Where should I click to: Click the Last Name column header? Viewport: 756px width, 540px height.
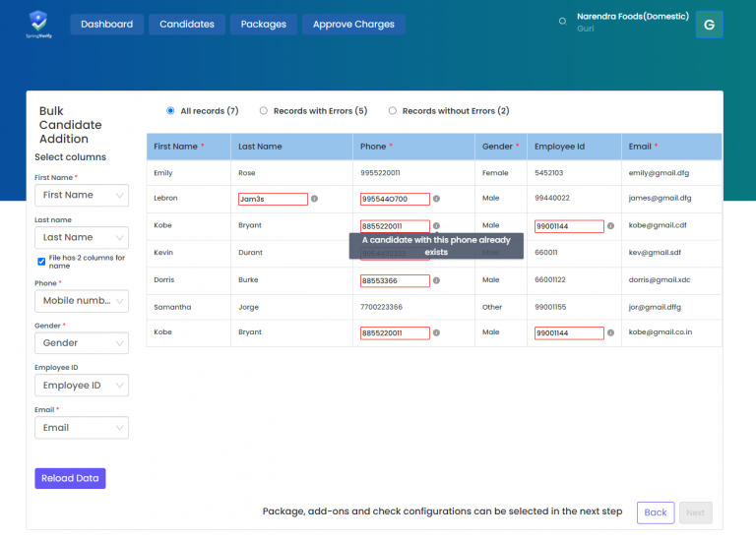291,147
